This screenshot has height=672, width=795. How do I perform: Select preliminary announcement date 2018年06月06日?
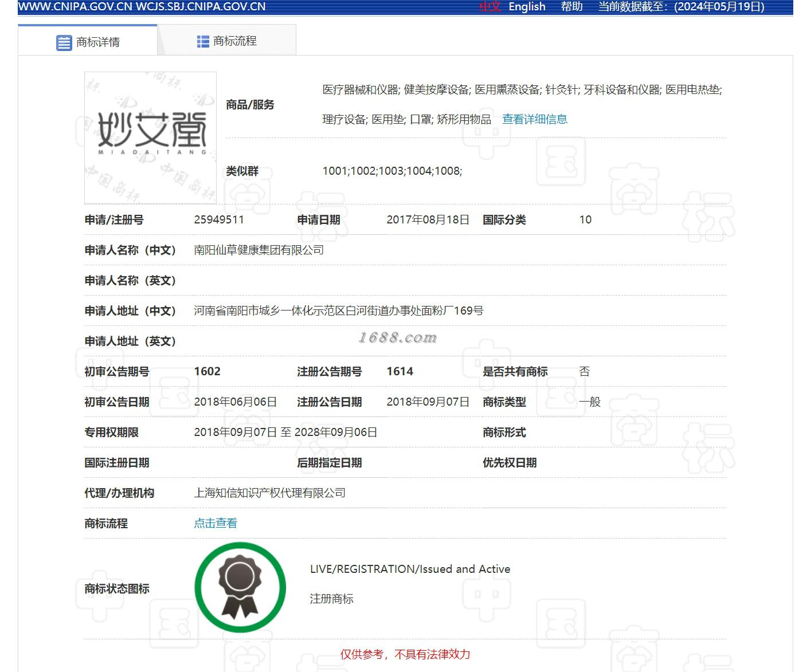click(x=236, y=402)
